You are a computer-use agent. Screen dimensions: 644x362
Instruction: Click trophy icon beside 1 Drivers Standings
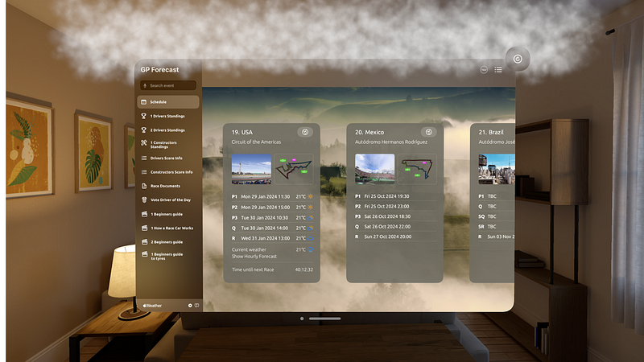[144, 116]
